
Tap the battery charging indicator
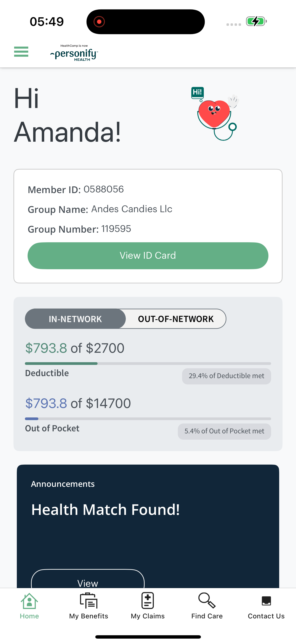(256, 22)
